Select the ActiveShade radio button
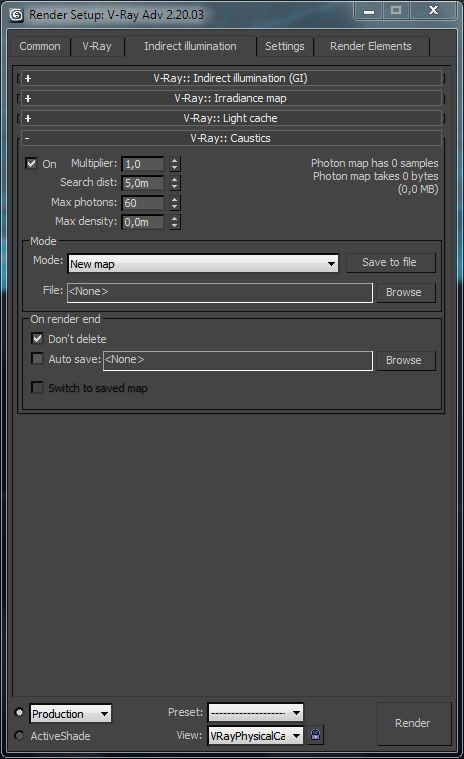 [x=19, y=735]
